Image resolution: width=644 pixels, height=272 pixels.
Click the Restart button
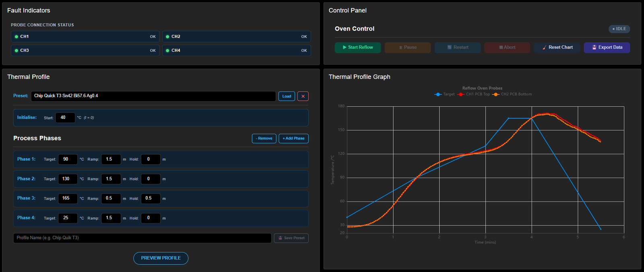click(x=457, y=47)
